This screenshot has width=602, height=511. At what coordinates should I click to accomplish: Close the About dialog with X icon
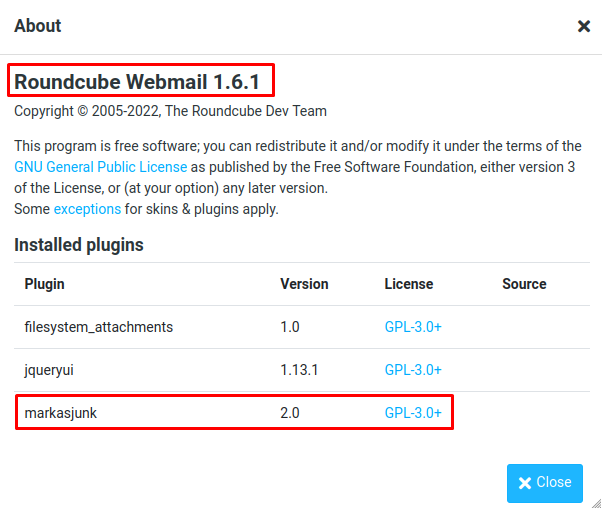pos(584,26)
